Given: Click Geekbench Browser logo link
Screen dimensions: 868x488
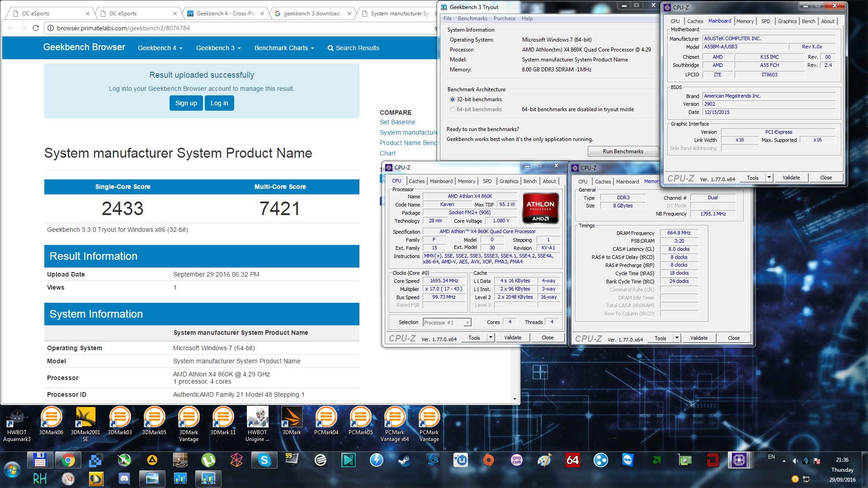Looking at the screenshot, I should [x=84, y=47].
